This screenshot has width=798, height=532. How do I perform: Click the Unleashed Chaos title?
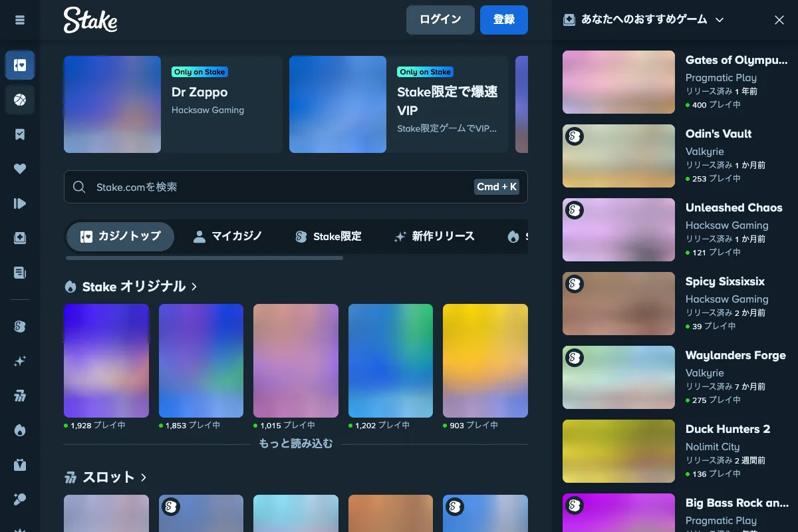tap(734, 207)
